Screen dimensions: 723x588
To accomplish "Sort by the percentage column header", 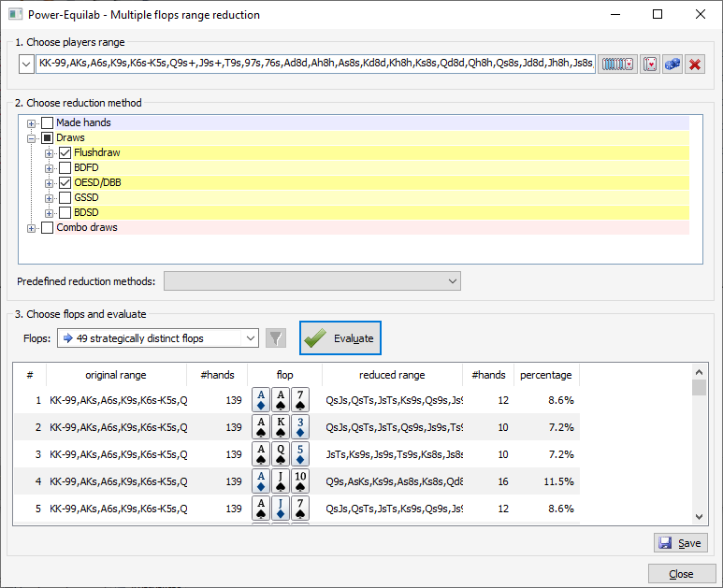I will click(x=546, y=375).
